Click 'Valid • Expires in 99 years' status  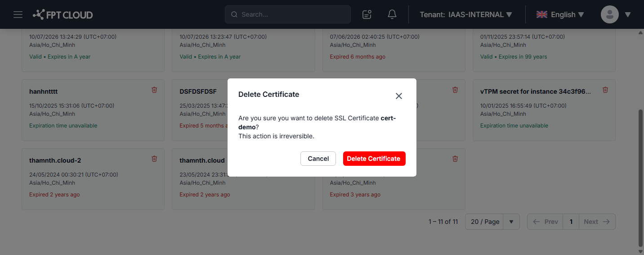pos(514,57)
